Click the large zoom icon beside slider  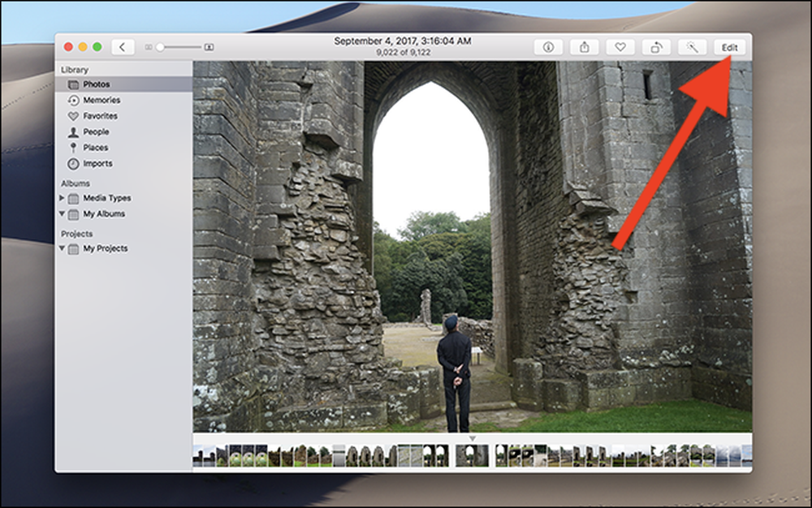[209, 47]
